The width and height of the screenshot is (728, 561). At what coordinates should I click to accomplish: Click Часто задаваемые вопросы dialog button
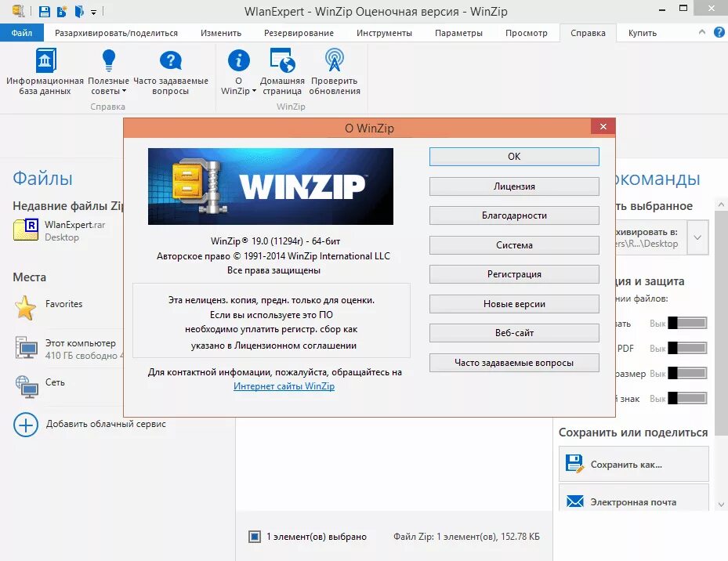coord(514,363)
